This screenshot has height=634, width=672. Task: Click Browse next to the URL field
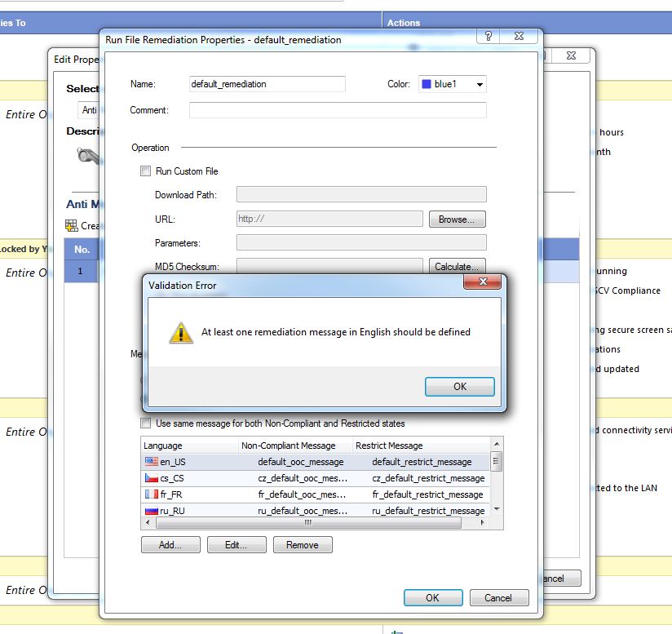456,219
